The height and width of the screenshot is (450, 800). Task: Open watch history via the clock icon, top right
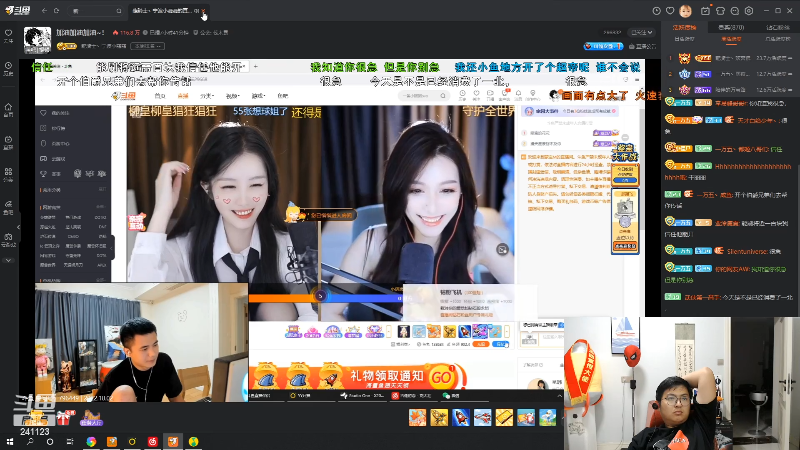pos(657,11)
